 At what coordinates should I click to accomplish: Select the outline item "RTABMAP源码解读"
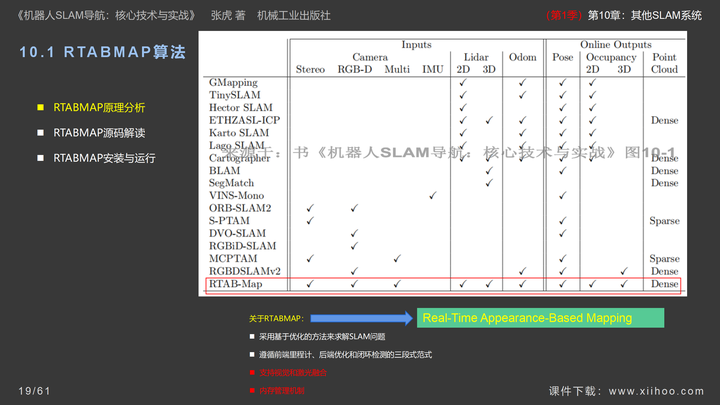tap(99, 133)
